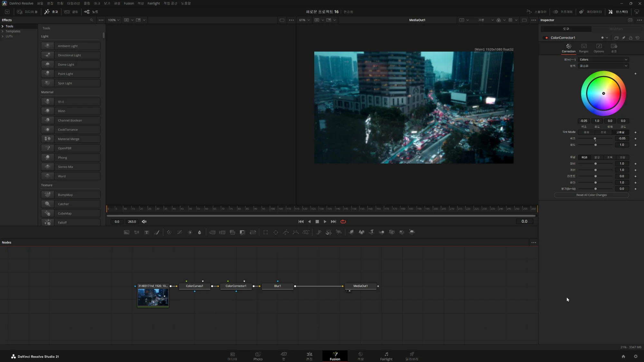Add a Text 3D tool from the toolbar
Screen dimensions: 644x362
point(371,232)
